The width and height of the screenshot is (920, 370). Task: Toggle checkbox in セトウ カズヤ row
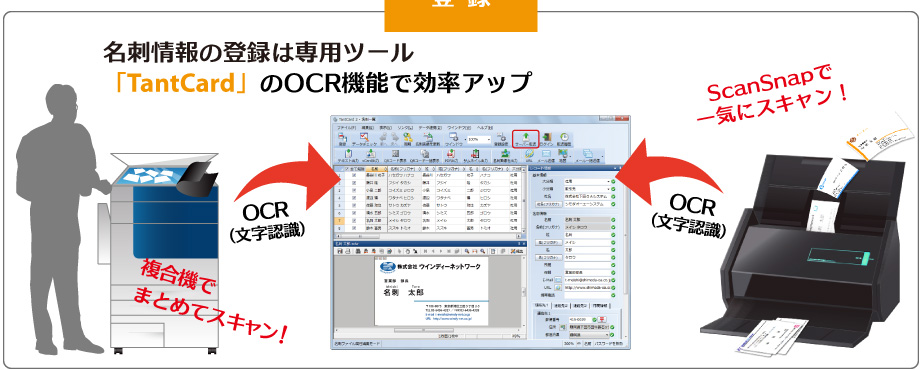coord(354,206)
